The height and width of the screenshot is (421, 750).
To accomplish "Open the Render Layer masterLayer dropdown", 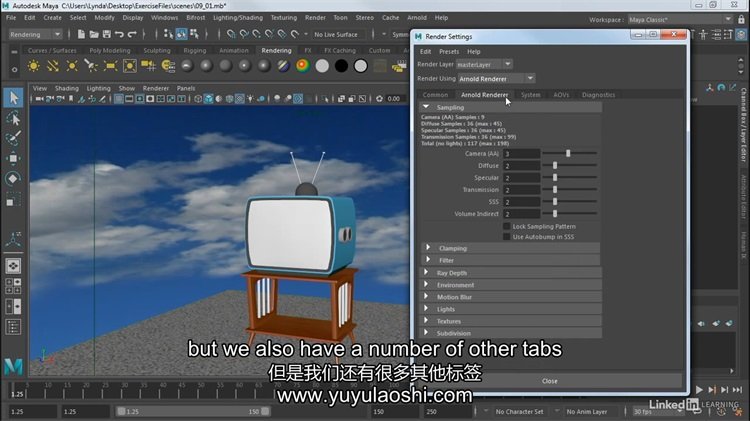I will pos(484,64).
